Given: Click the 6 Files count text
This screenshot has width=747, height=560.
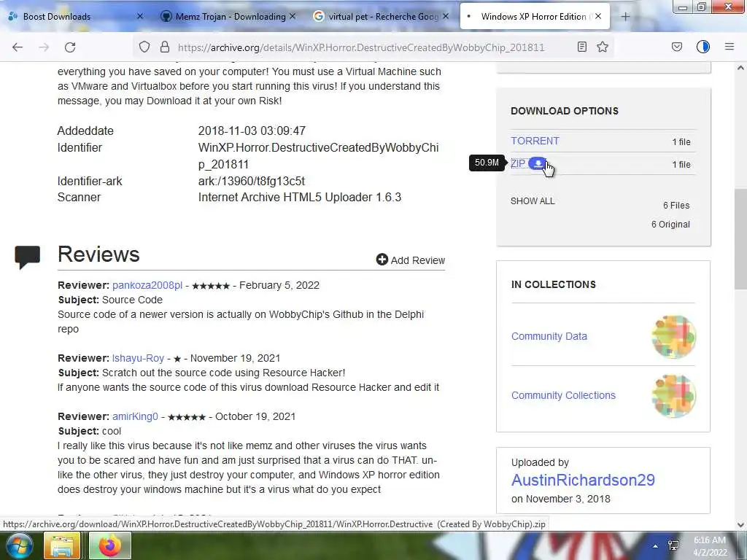Looking at the screenshot, I should click(x=676, y=205).
